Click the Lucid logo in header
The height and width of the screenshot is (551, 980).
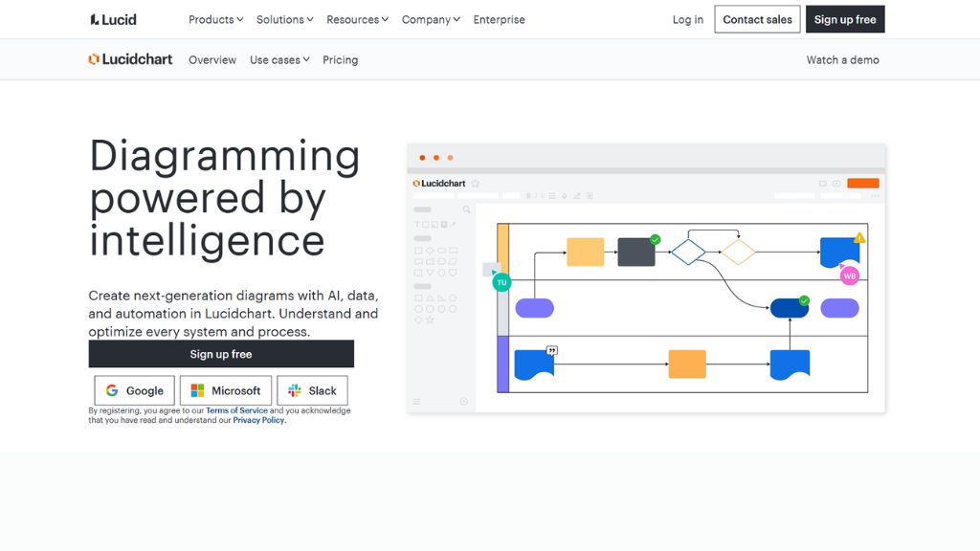(113, 19)
